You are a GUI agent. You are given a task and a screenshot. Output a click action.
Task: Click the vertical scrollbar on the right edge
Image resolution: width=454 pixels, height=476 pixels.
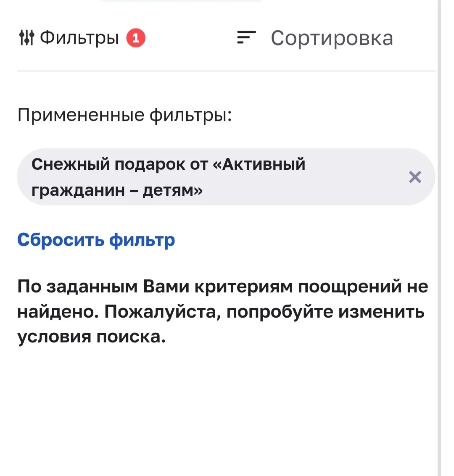pos(439,238)
